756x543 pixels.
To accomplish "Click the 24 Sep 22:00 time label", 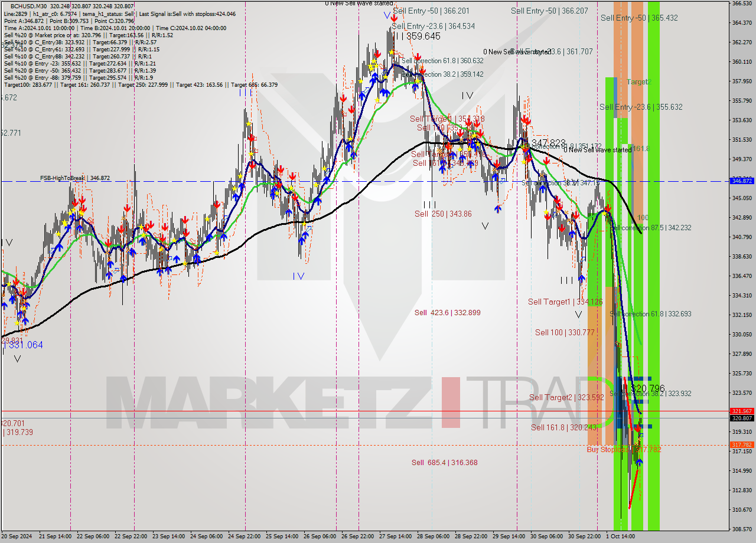I will point(245,537).
